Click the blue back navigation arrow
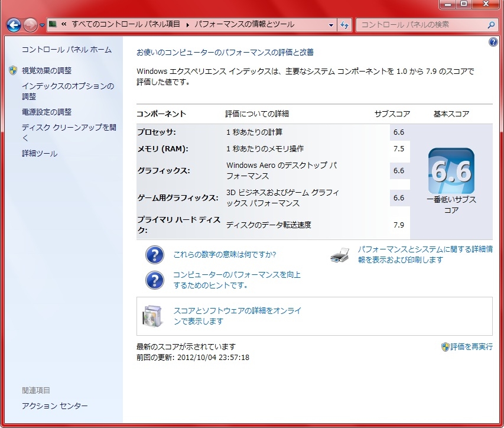Image resolution: width=504 pixels, height=428 pixels. point(14,25)
